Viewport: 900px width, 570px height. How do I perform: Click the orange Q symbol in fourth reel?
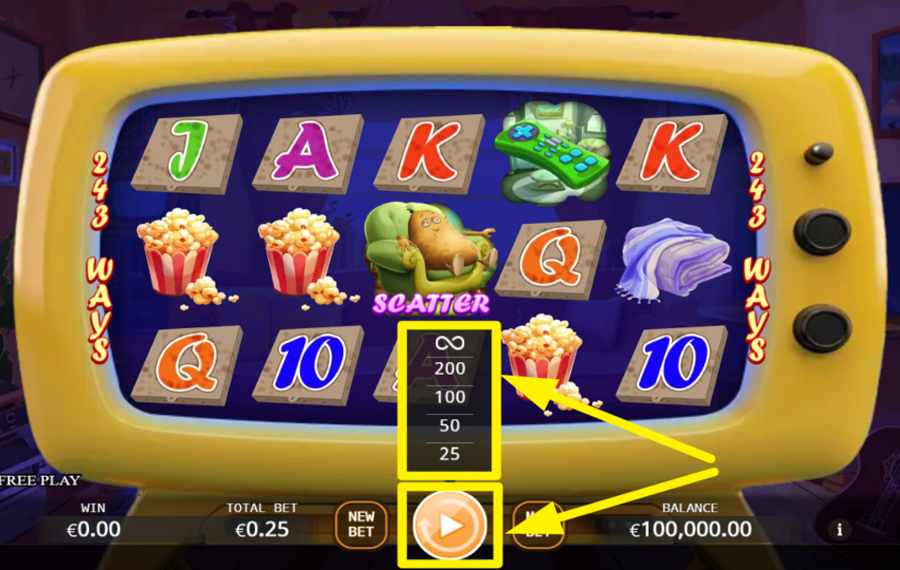[x=551, y=259]
